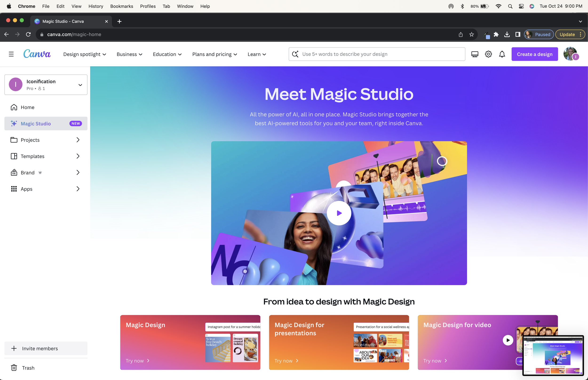Click the Chrome address bar URL
Viewport: 588px width, 380px height.
pos(74,34)
